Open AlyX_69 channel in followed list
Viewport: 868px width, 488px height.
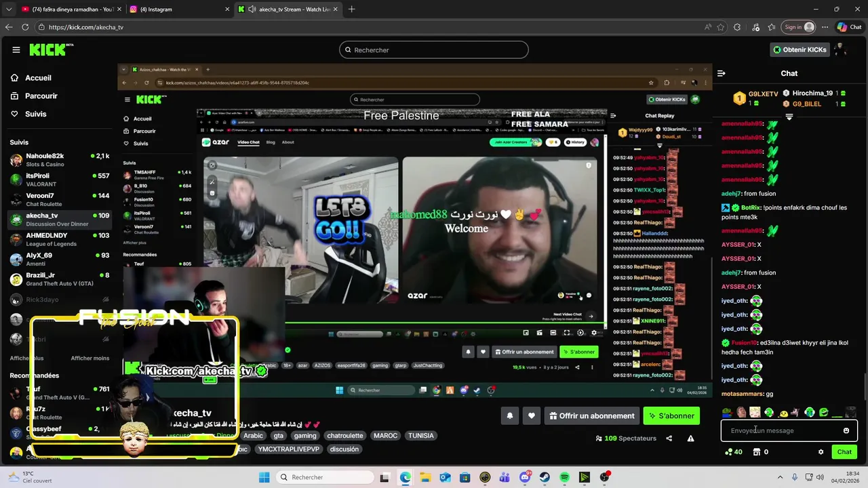click(60, 260)
